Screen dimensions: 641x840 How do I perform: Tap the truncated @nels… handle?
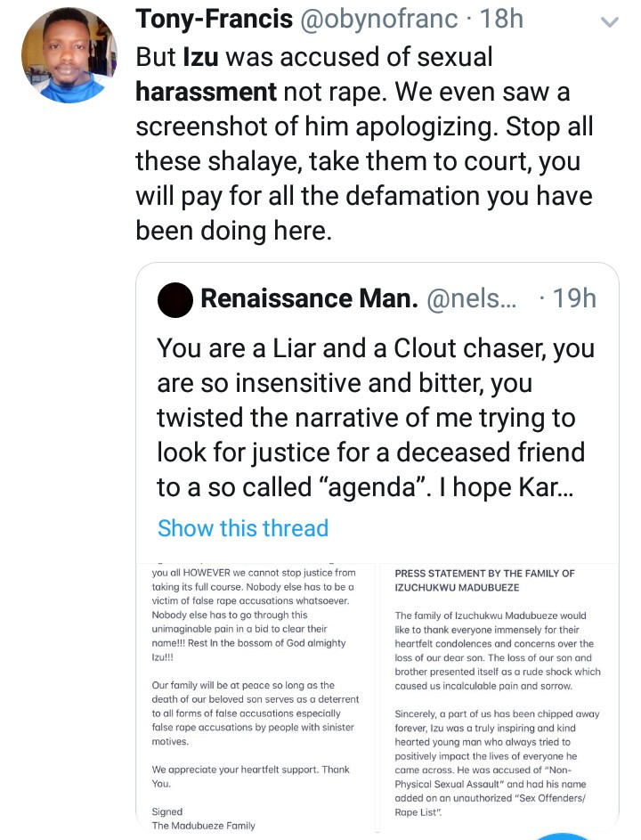pyautogui.click(x=472, y=298)
